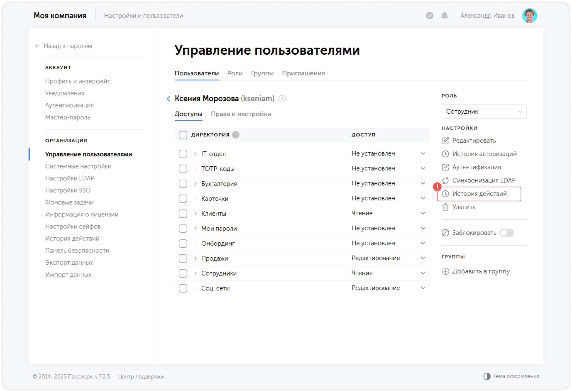Open История авторизаций via clock icon
572x392 pixels.
[x=446, y=154]
